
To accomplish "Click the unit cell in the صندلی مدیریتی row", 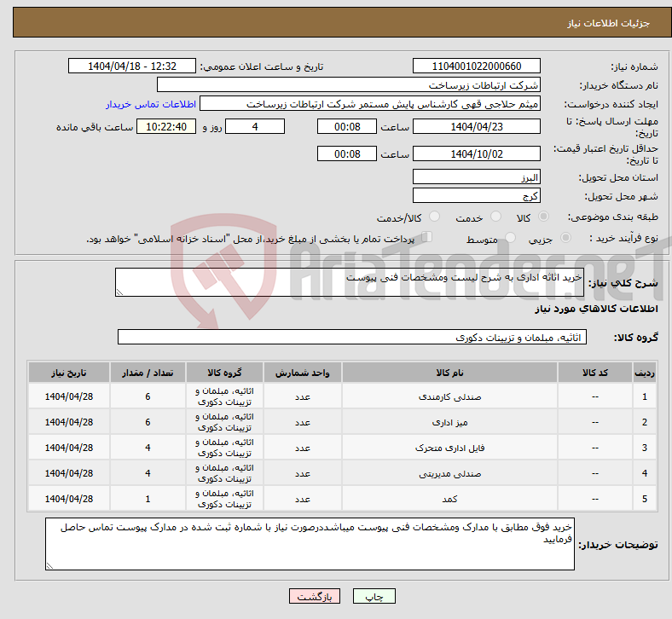I will (x=303, y=473).
